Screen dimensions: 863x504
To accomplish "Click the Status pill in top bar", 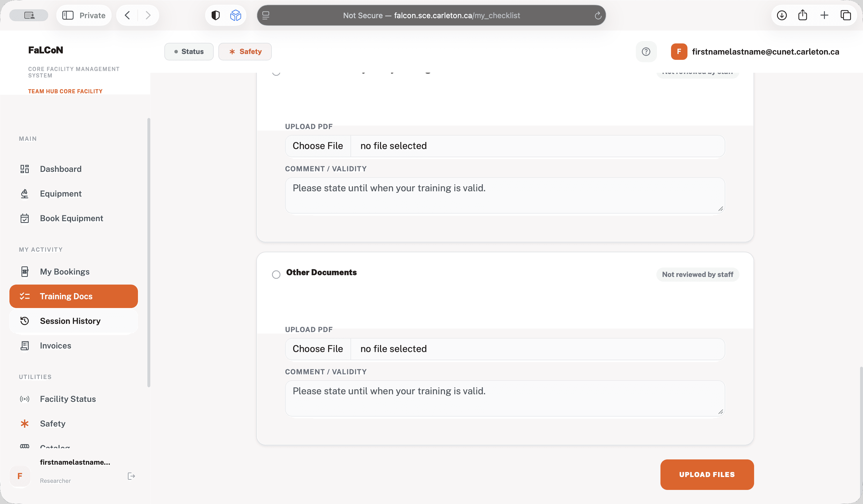I will pyautogui.click(x=189, y=52).
